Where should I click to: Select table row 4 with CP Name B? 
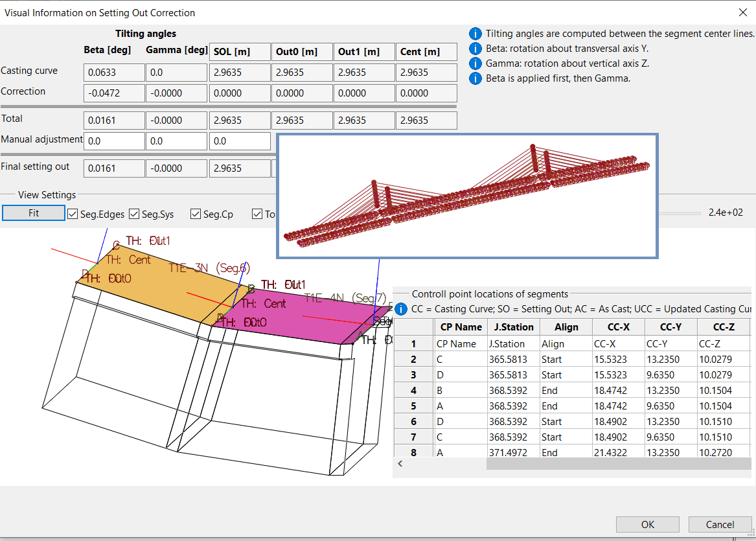pos(461,390)
